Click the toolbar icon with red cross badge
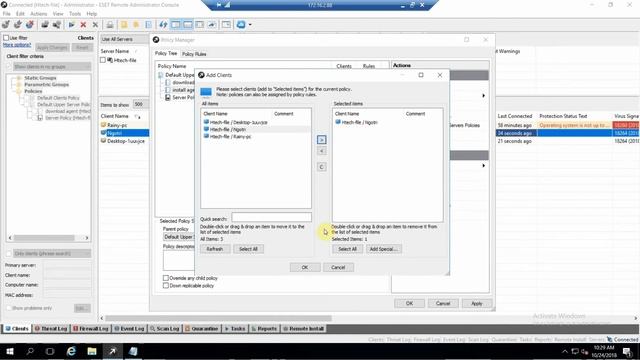Viewport: 640px width, 360px height. coord(29,25)
